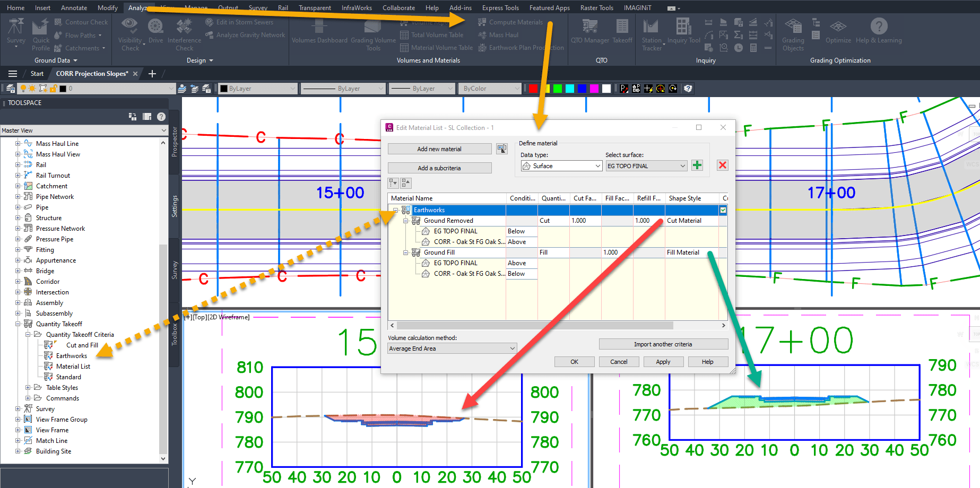The image size is (980, 488).
Task: Toggle the layer lock padlock icon
Action: pos(53,89)
